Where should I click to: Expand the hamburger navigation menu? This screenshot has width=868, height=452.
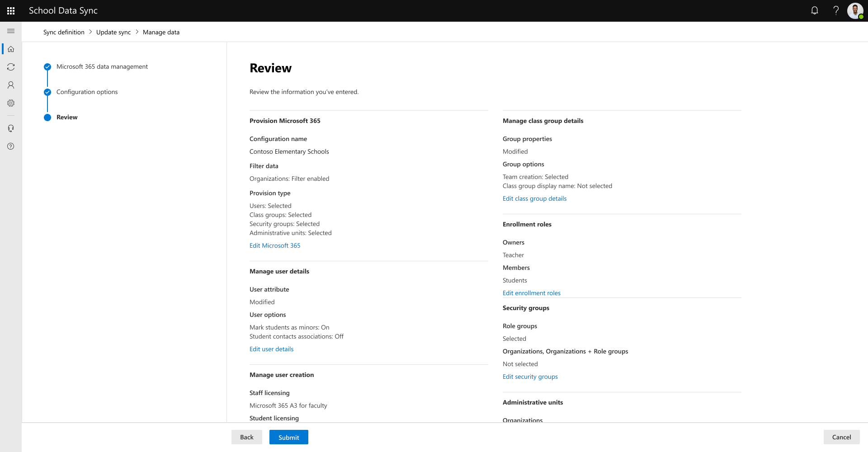click(11, 31)
